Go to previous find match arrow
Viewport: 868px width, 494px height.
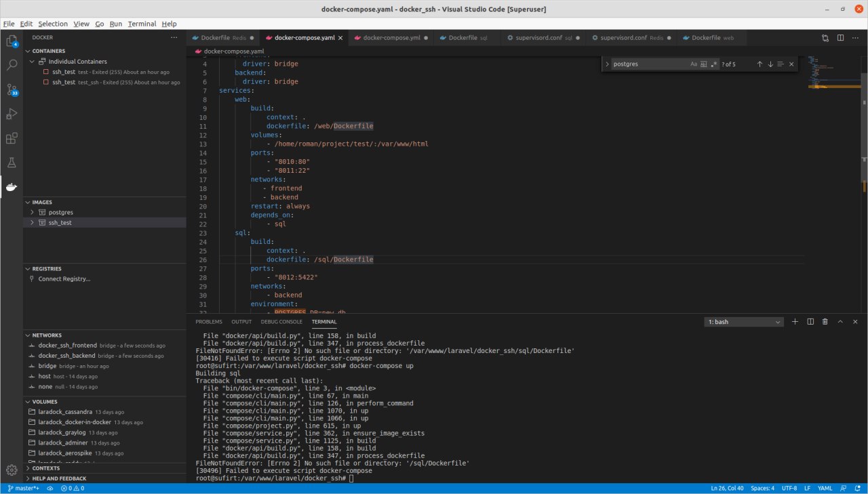[759, 64]
